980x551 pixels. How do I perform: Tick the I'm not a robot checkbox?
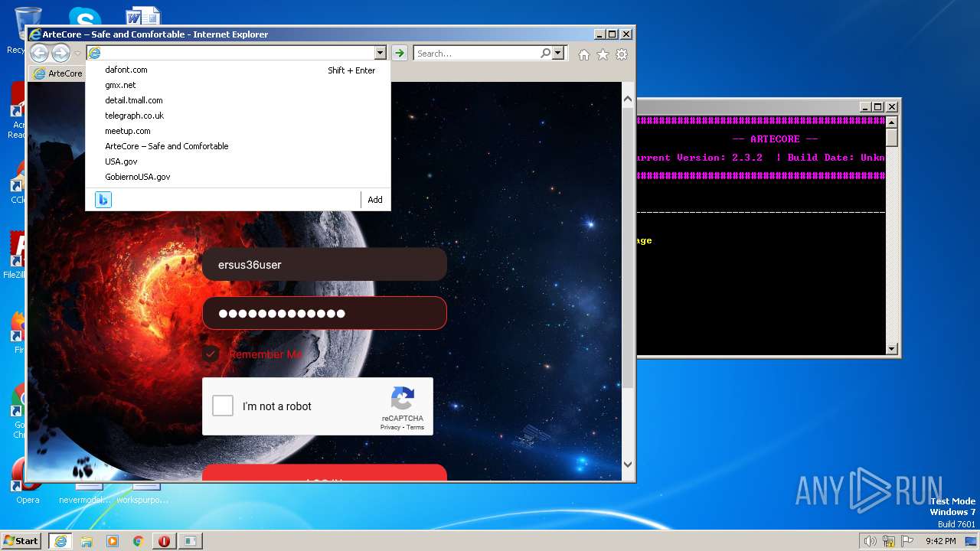(223, 406)
